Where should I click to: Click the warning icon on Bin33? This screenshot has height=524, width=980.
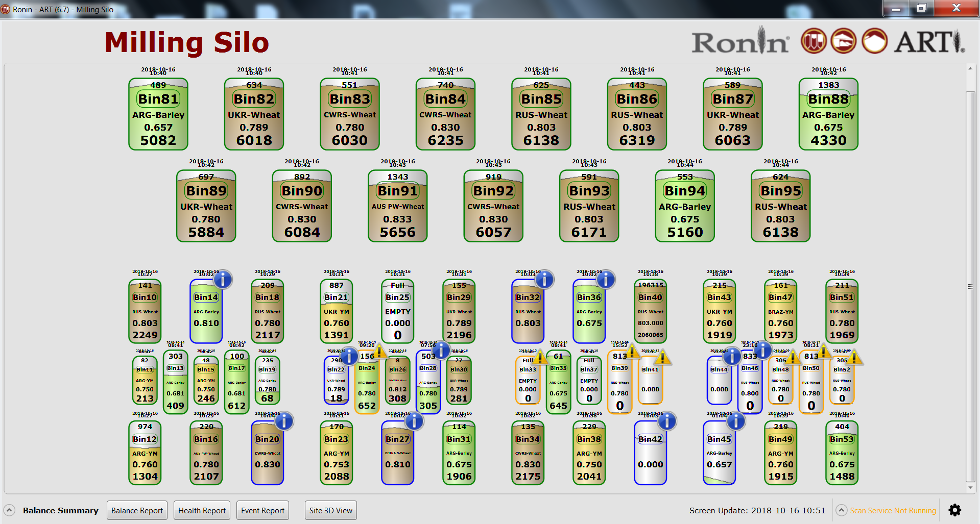540,357
